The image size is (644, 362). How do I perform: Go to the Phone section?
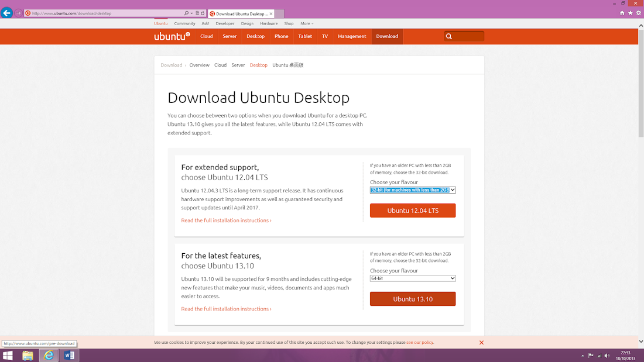[x=282, y=36]
